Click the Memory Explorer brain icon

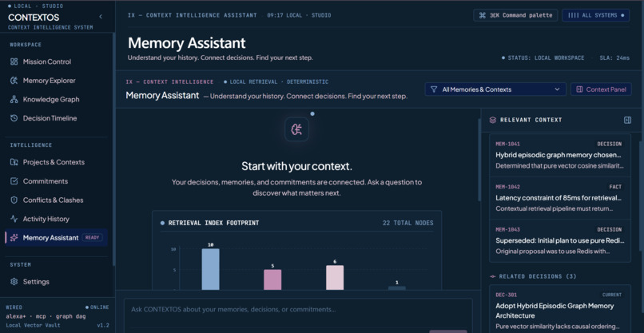(x=14, y=81)
